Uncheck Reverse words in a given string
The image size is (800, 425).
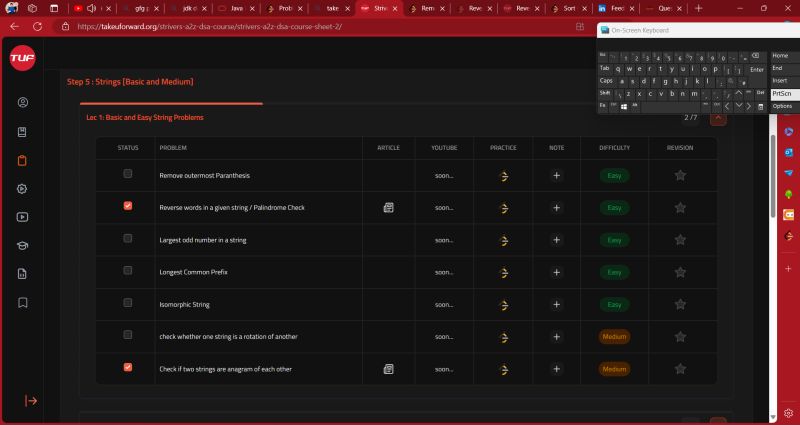127,206
